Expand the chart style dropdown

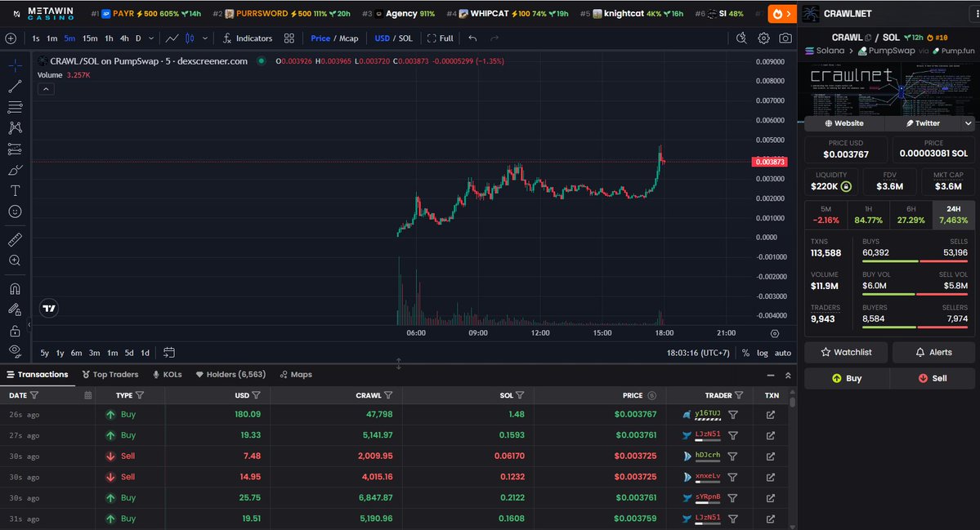[205, 38]
